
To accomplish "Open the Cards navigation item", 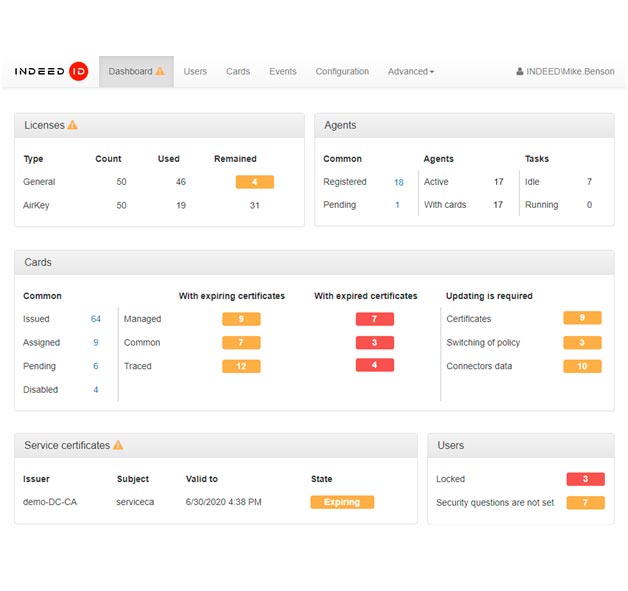I will (x=238, y=71).
